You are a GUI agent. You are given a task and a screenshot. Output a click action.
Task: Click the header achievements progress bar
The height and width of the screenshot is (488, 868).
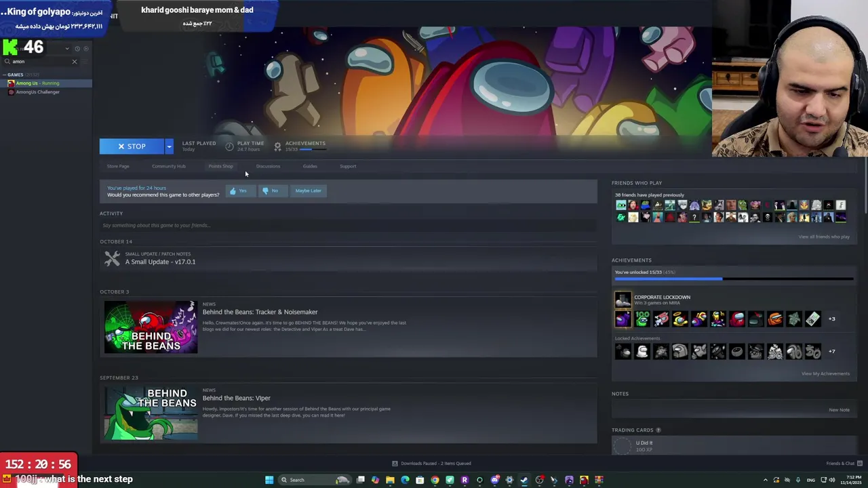(312, 149)
